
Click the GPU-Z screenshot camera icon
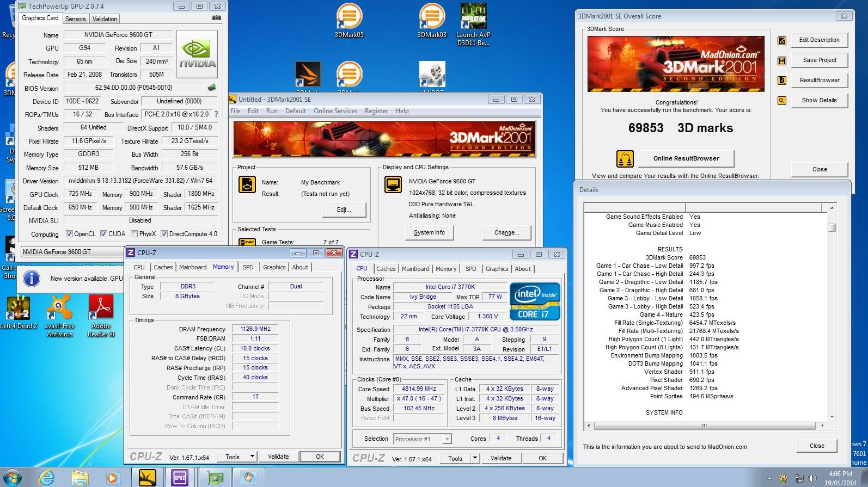(x=217, y=18)
